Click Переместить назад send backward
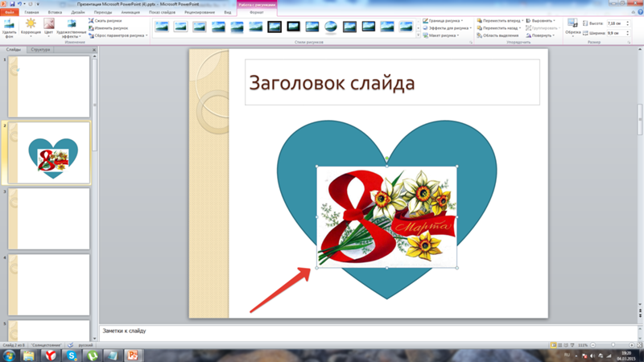Viewport: 644px width, 362px height. (497, 28)
